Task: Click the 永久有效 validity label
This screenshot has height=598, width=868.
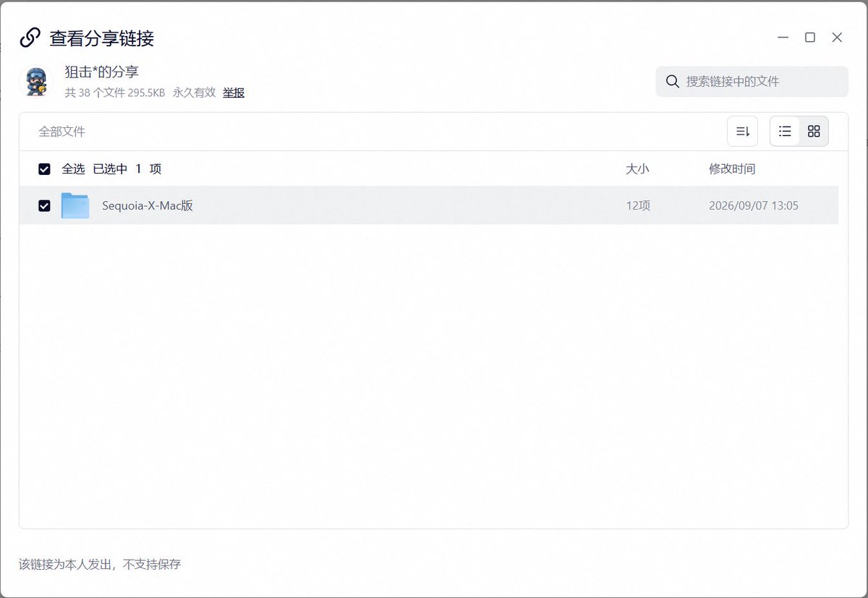Action: tap(194, 93)
